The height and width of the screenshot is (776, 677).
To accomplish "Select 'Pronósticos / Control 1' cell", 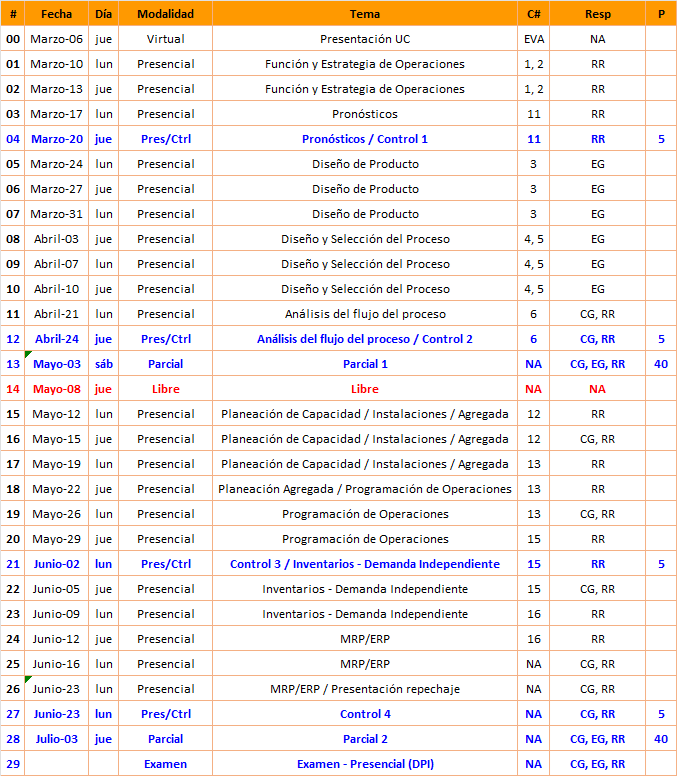I will [365, 139].
